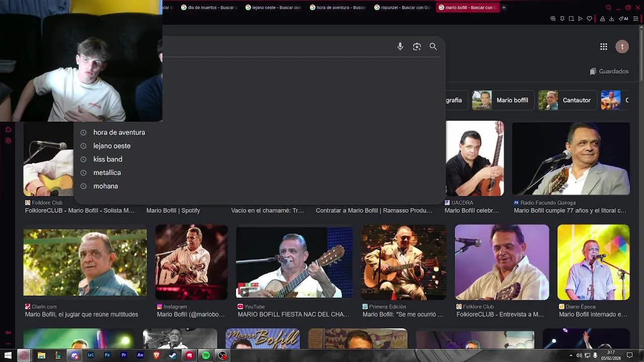Open the Primera Edición image thumbnail
The height and width of the screenshot is (362, 644).
tap(403, 262)
